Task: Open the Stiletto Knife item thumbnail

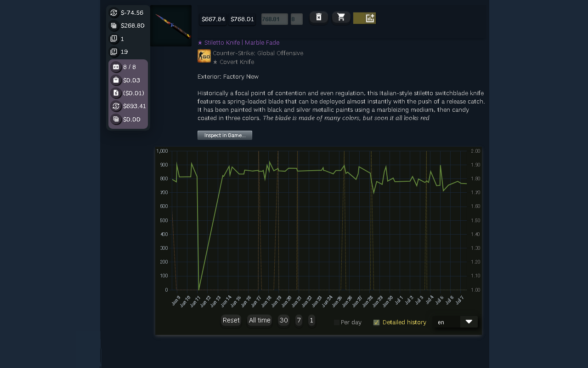Action: (171, 26)
